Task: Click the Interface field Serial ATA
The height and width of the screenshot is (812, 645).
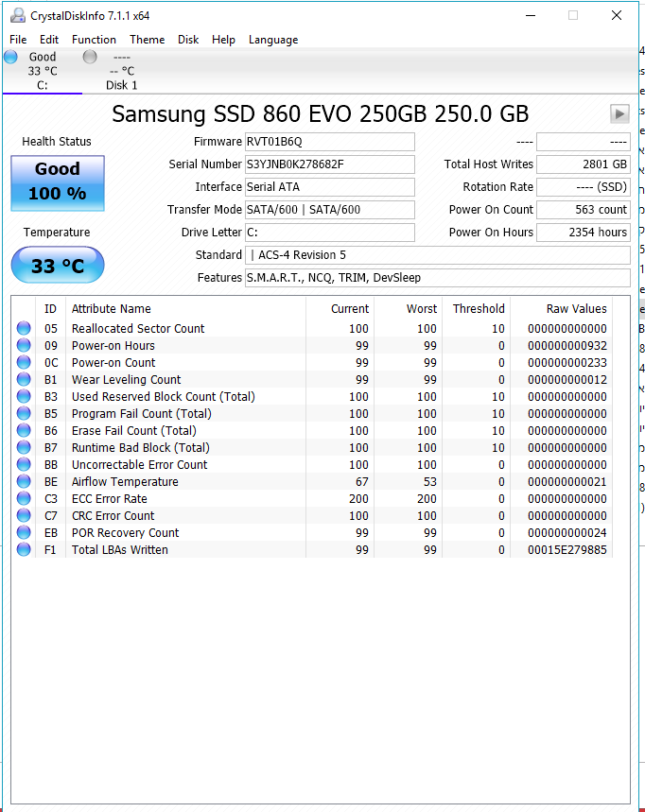Action: (329, 187)
